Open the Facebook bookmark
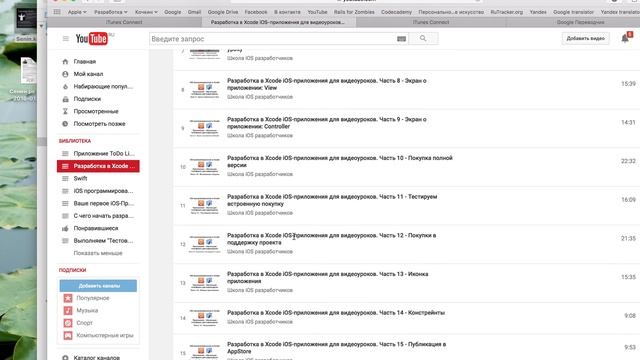This screenshot has width=640, height=360. tap(256, 12)
